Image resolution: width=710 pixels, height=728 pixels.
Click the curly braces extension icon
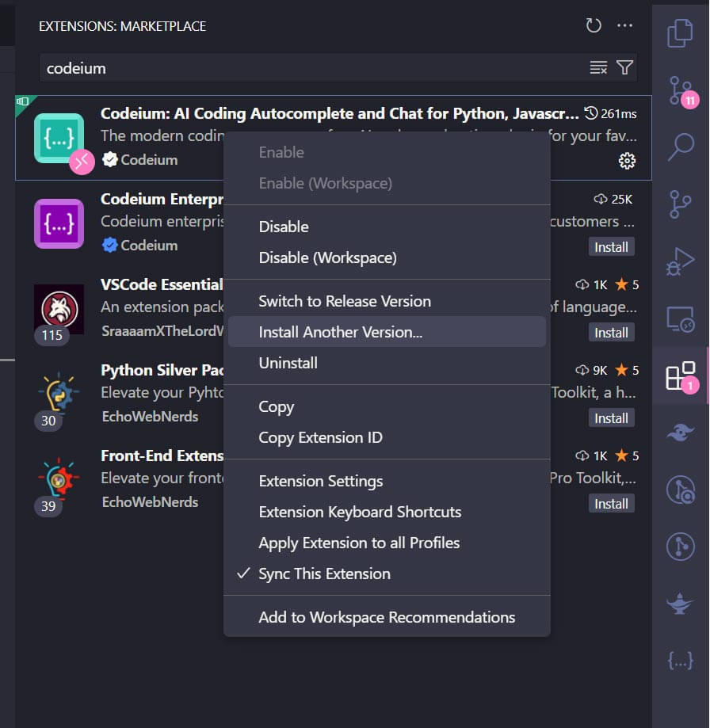coord(680,660)
